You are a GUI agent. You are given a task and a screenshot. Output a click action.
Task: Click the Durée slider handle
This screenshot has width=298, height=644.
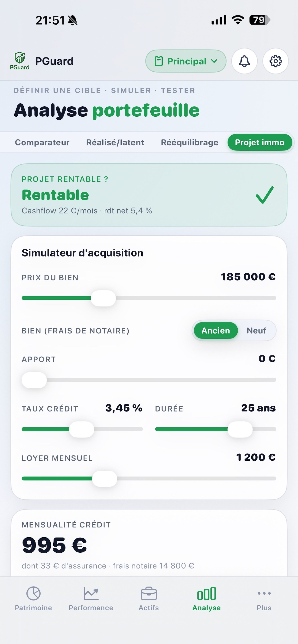(x=240, y=429)
